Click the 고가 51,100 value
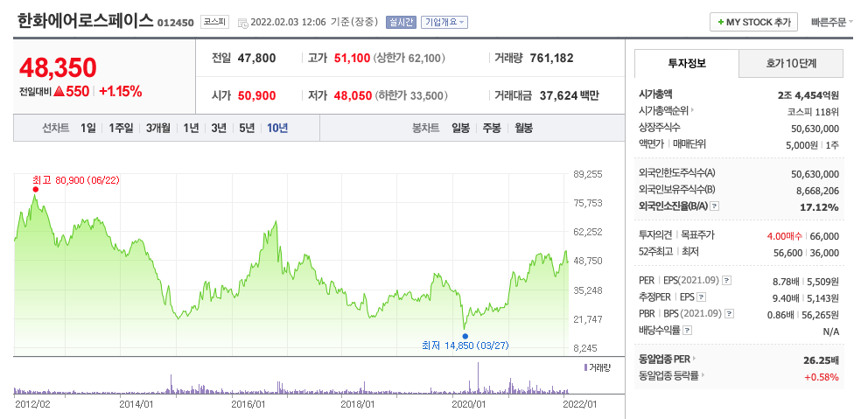 click(352, 58)
